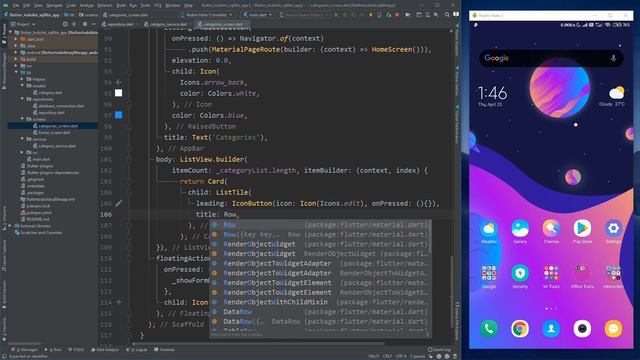Tap the Google search bar on phone
The image size is (640, 360).
pos(551,58)
